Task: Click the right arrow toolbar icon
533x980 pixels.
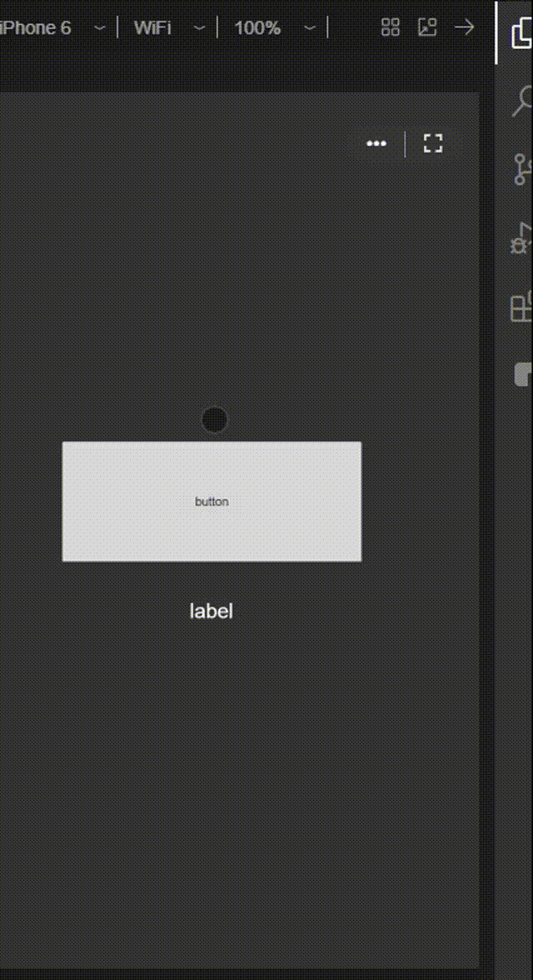Action: [464, 27]
